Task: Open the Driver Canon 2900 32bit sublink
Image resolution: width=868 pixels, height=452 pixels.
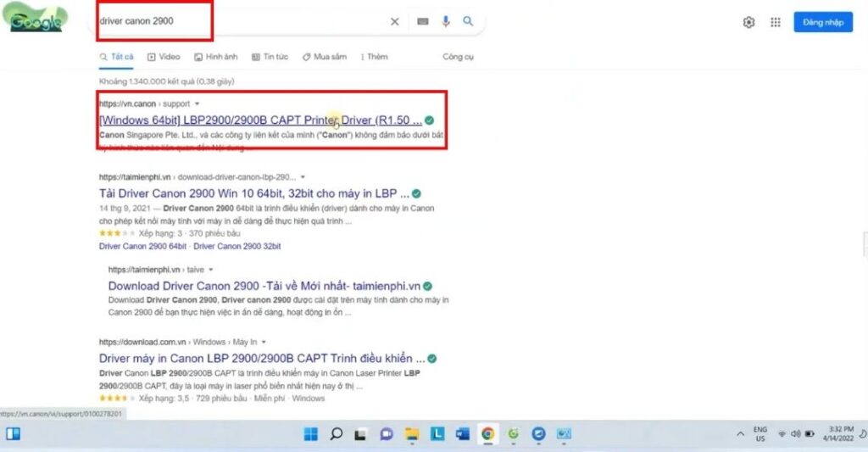Action: 236,246
